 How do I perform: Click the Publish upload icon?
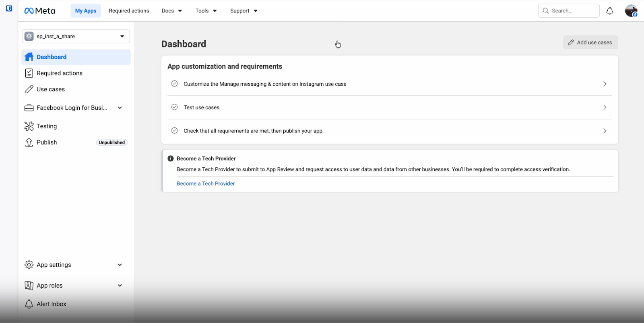coord(29,142)
